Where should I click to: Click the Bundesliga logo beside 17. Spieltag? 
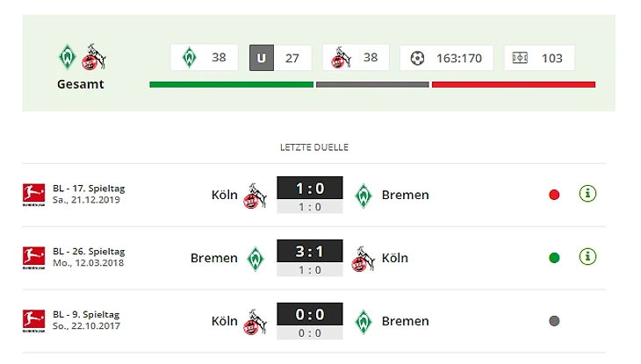(33, 195)
